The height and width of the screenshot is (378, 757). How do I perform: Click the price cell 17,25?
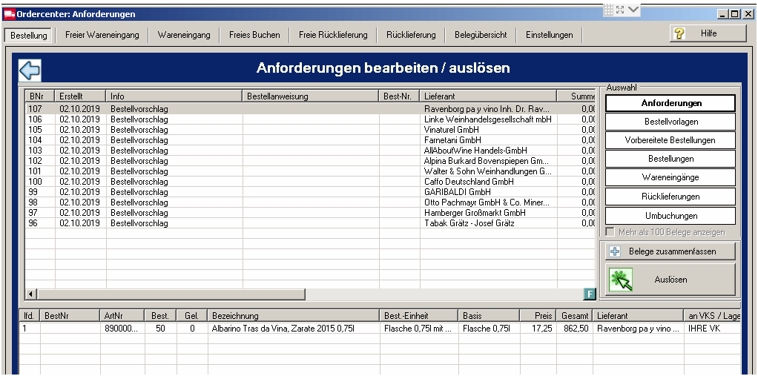pyautogui.click(x=538, y=329)
